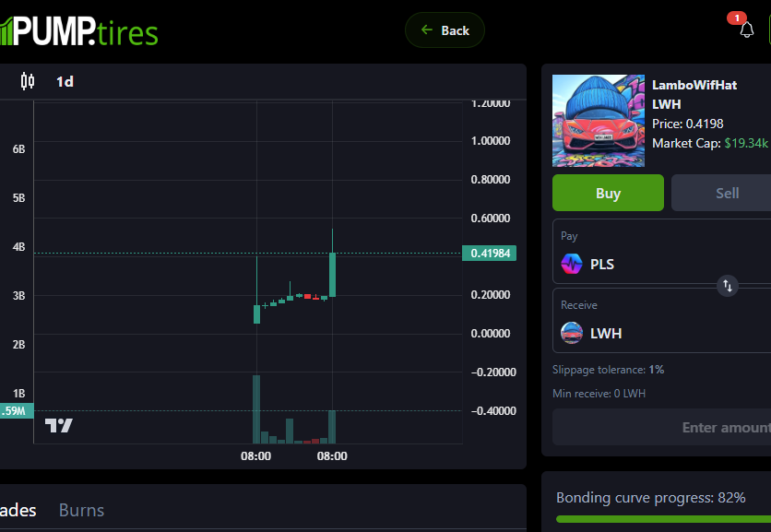Open the Burns tab

81,510
